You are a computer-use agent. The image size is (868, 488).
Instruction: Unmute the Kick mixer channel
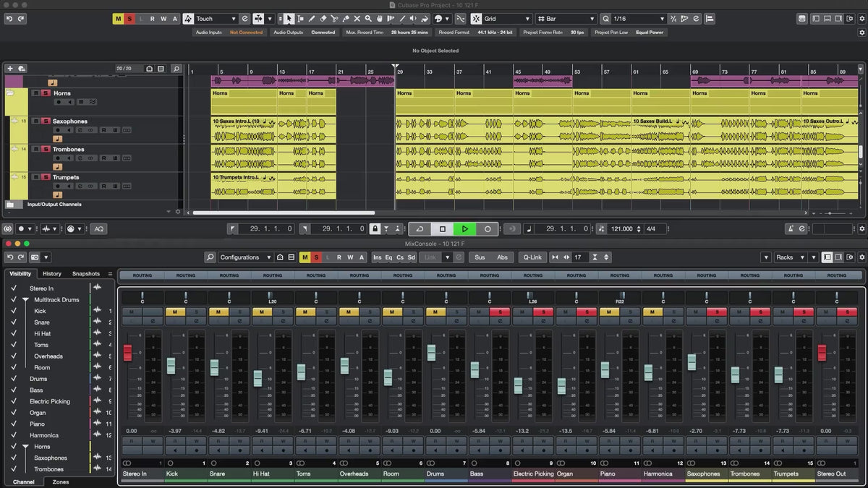[174, 312]
